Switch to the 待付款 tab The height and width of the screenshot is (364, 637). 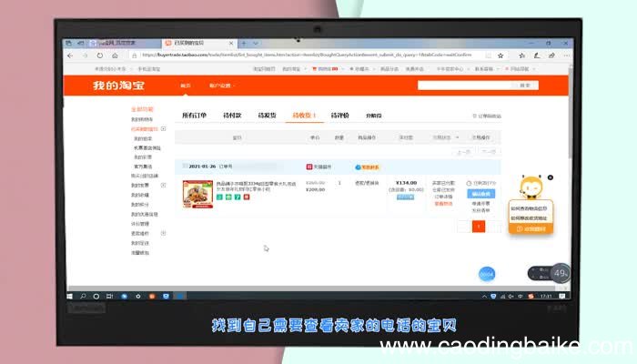(232, 116)
